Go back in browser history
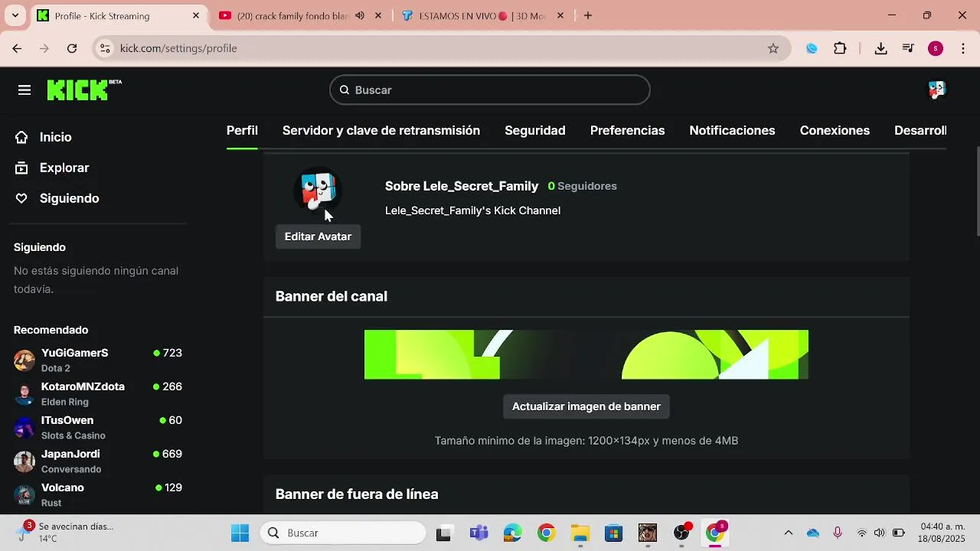The width and height of the screenshot is (980, 551). [x=17, y=48]
